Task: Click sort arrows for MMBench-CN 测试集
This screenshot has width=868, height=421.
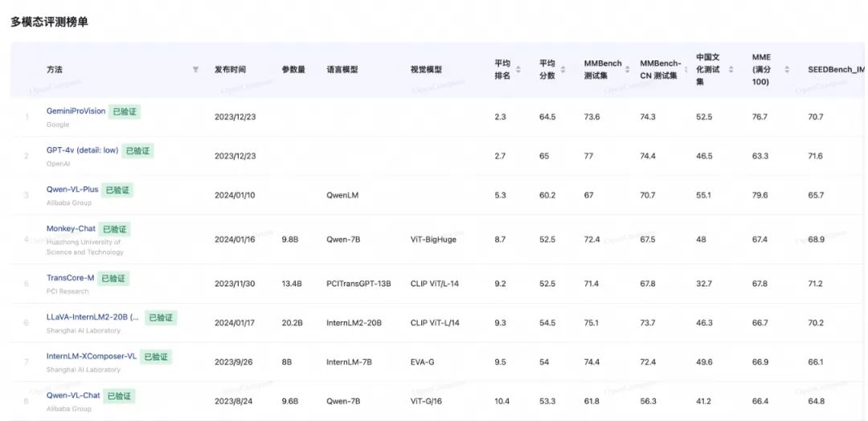Action: click(x=686, y=70)
